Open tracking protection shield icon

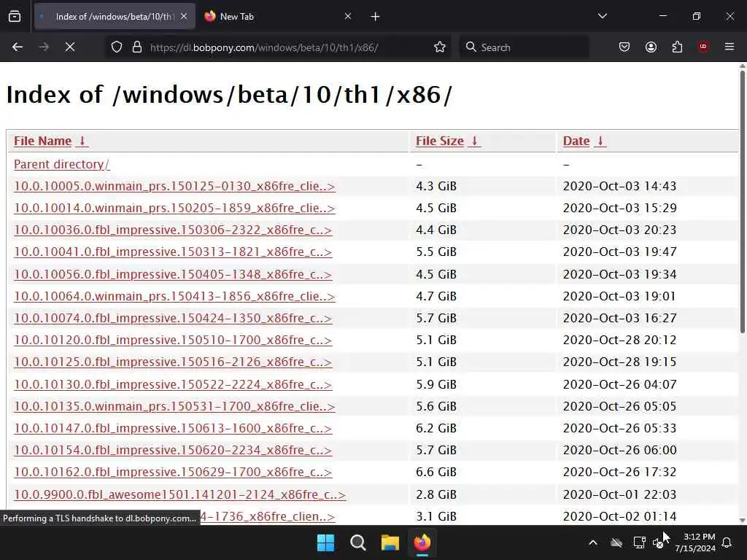coord(117,47)
